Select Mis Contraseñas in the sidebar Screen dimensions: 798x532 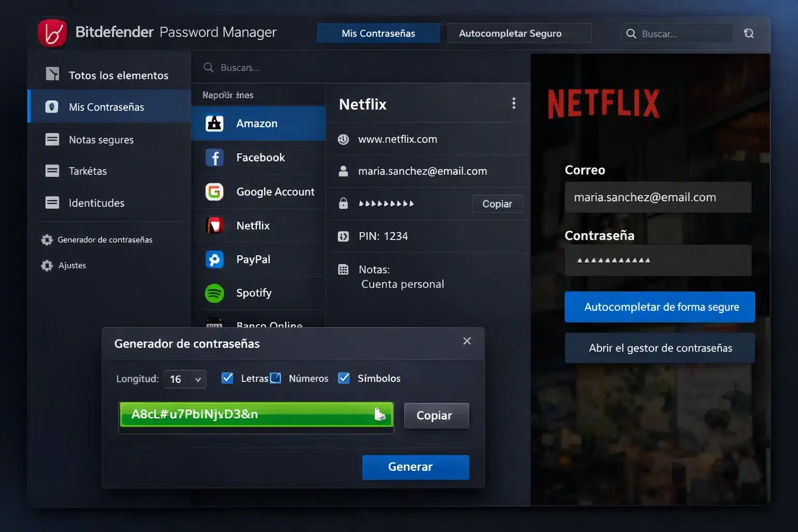click(x=107, y=107)
